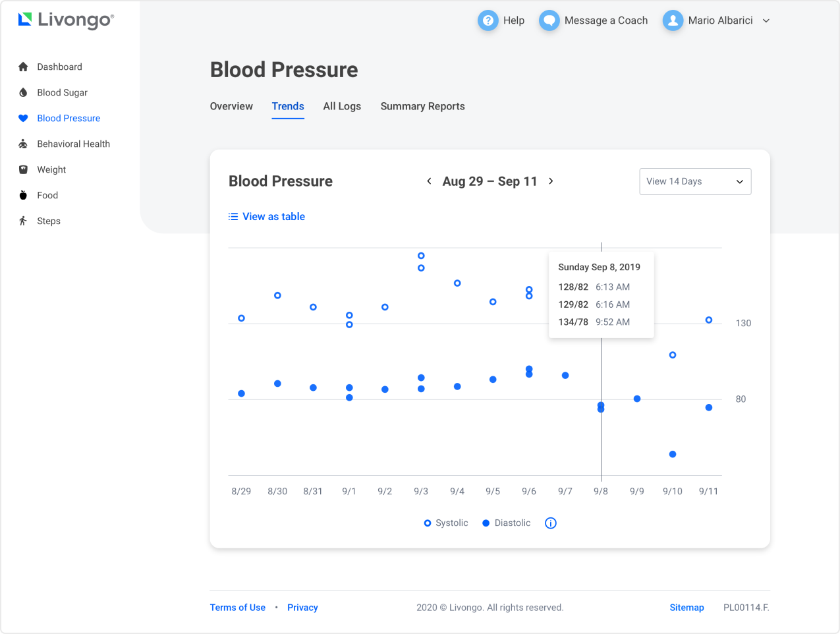Viewport: 840px width, 634px height.
Task: Click the Blood Pressure heart icon
Action: point(23,119)
